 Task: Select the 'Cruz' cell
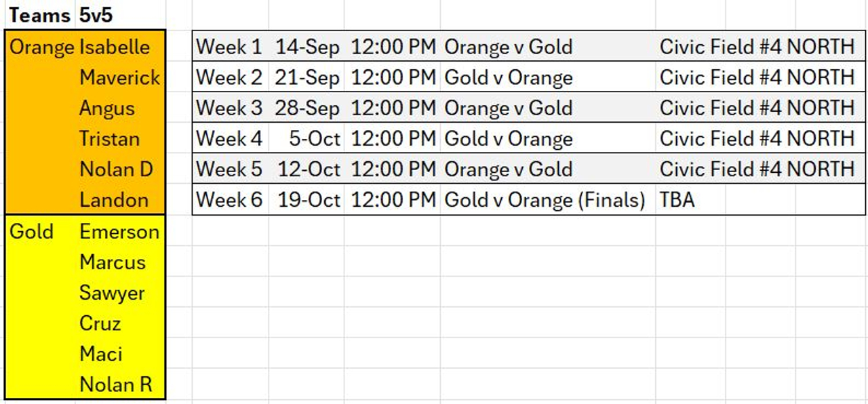click(100, 323)
